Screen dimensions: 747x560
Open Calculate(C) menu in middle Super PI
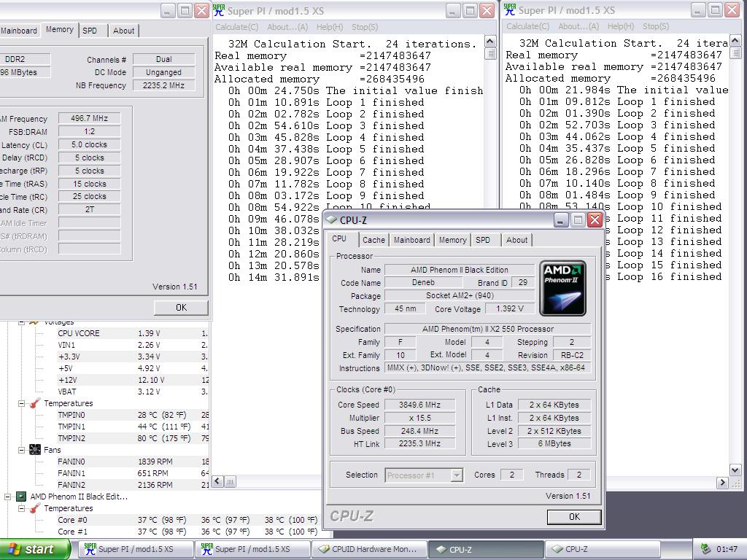[x=237, y=27]
